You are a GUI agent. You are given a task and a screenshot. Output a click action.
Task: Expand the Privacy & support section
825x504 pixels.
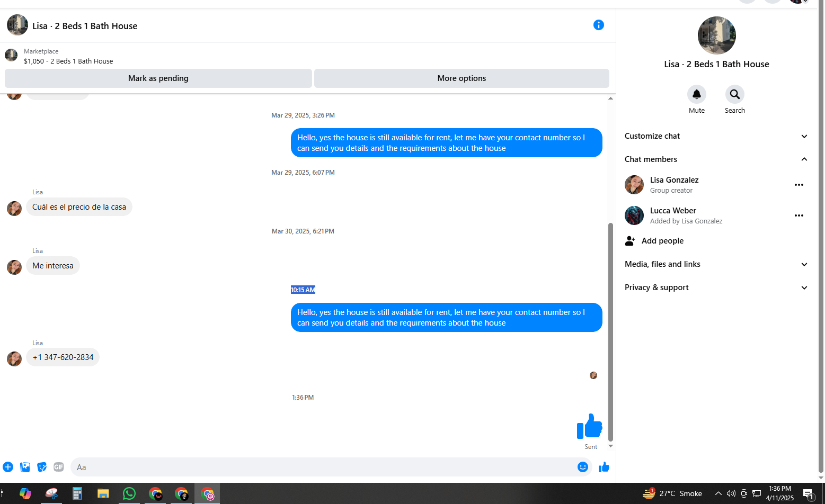716,287
